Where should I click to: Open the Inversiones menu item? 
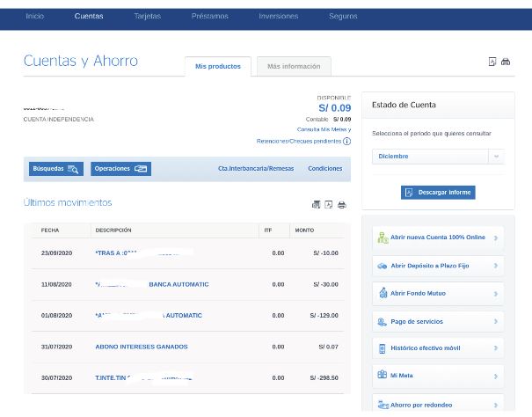[x=278, y=16]
